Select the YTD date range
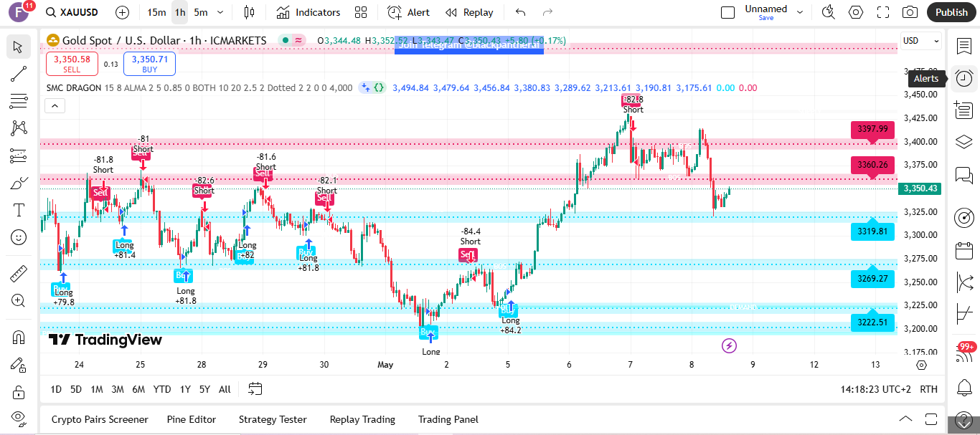Screen dimensions: 980x435 click(162, 389)
